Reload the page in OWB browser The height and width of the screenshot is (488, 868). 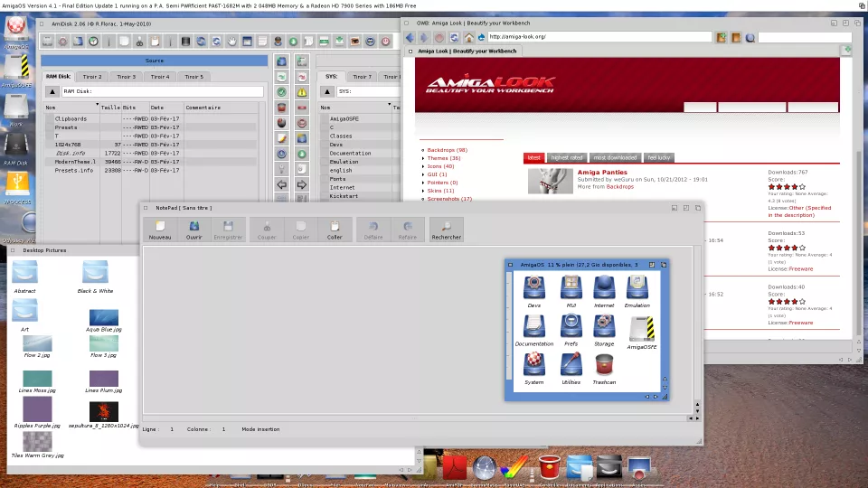[454, 38]
